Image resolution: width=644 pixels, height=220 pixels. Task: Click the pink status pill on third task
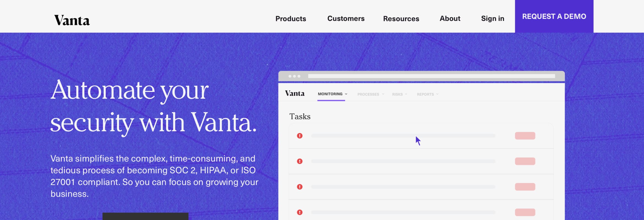pyautogui.click(x=525, y=187)
